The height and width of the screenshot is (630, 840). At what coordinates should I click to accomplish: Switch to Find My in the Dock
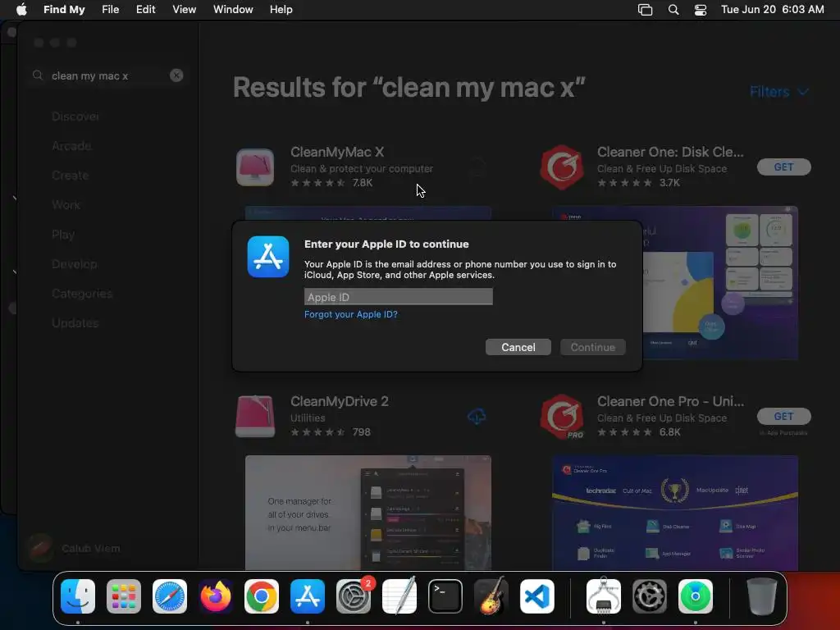[696, 596]
